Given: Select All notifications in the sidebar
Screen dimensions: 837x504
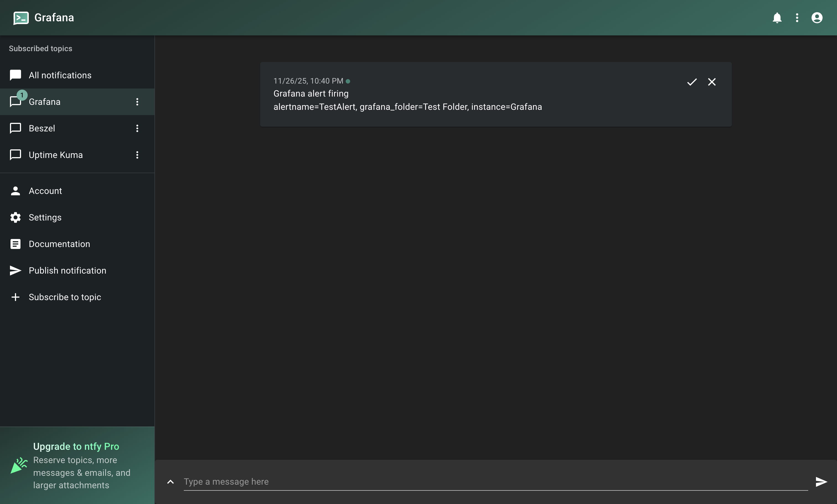Looking at the screenshot, I should pyautogui.click(x=60, y=75).
